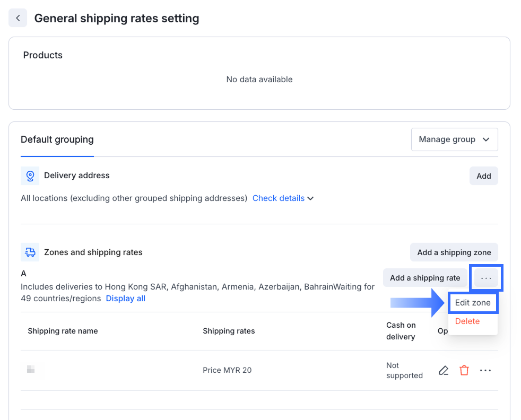Click Add a shipping zone button
The height and width of the screenshot is (420, 521).
pos(454,252)
